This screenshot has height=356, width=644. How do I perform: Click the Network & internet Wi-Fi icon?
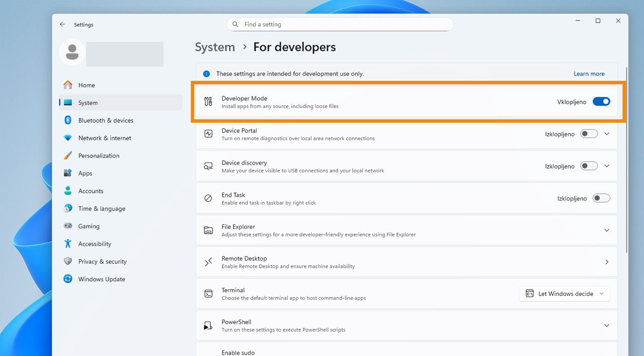click(x=68, y=138)
